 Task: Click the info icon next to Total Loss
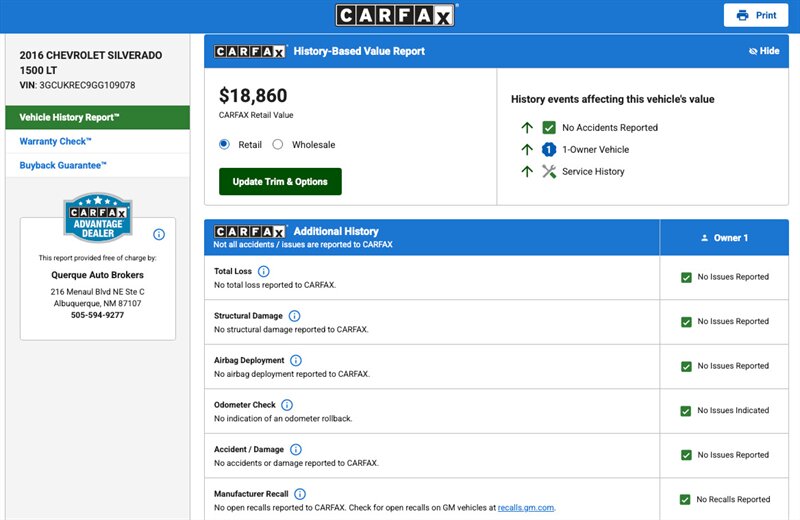264,271
